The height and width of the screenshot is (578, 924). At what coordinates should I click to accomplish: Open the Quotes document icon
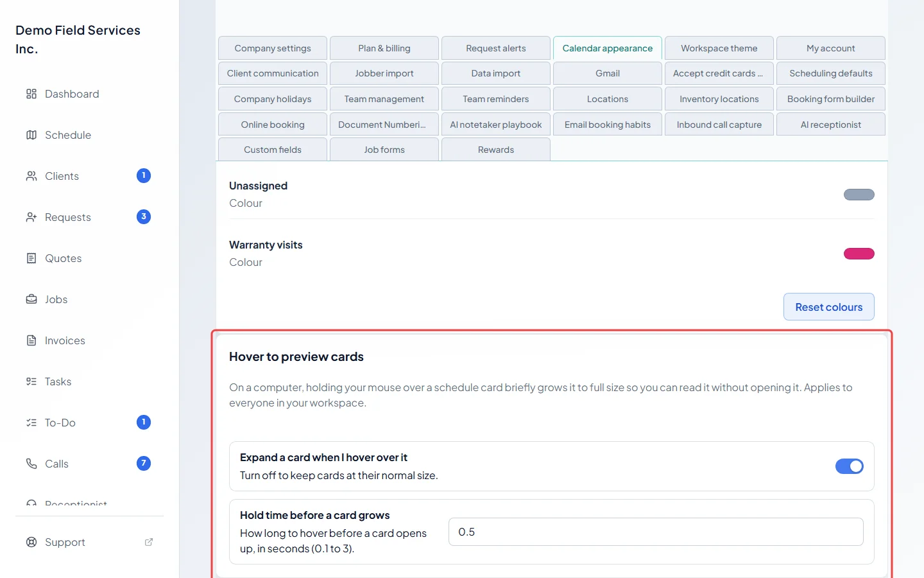click(x=31, y=258)
